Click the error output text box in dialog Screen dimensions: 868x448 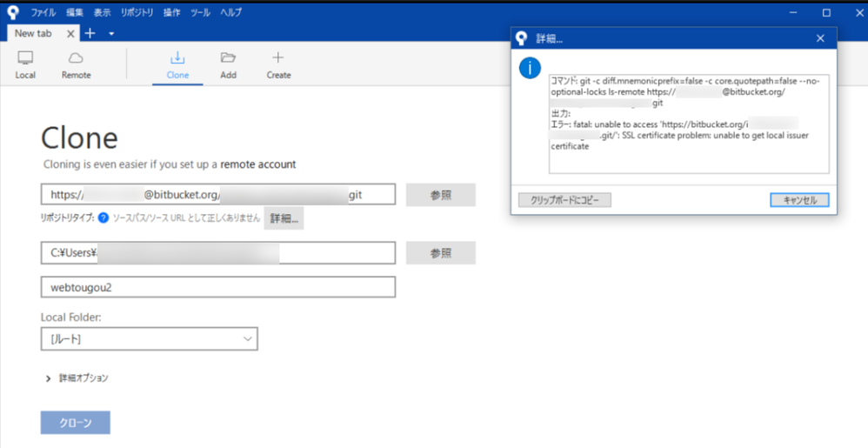[x=689, y=124]
